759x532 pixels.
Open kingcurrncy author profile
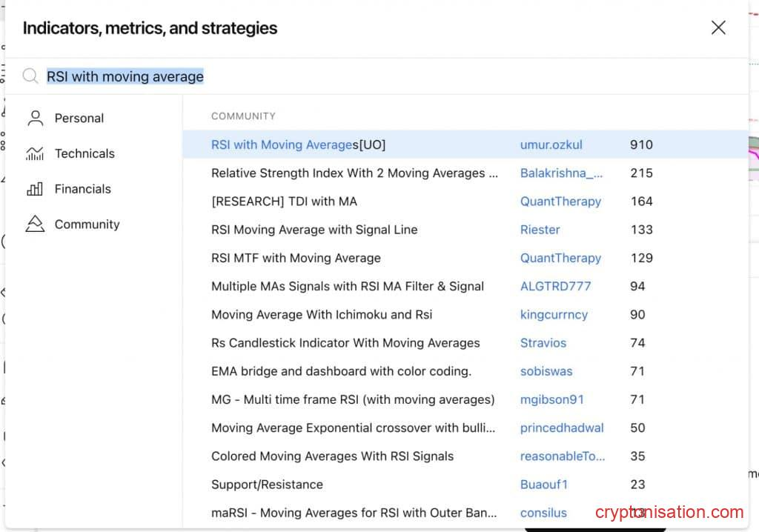click(554, 315)
